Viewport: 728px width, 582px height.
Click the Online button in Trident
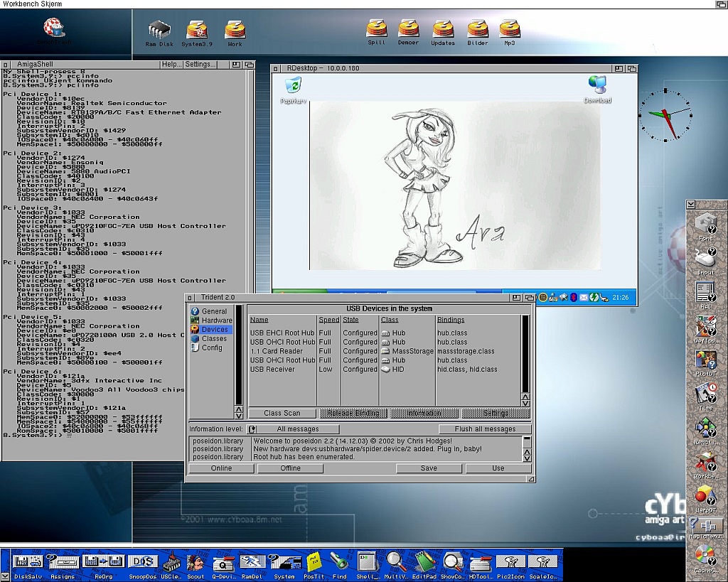(x=221, y=468)
